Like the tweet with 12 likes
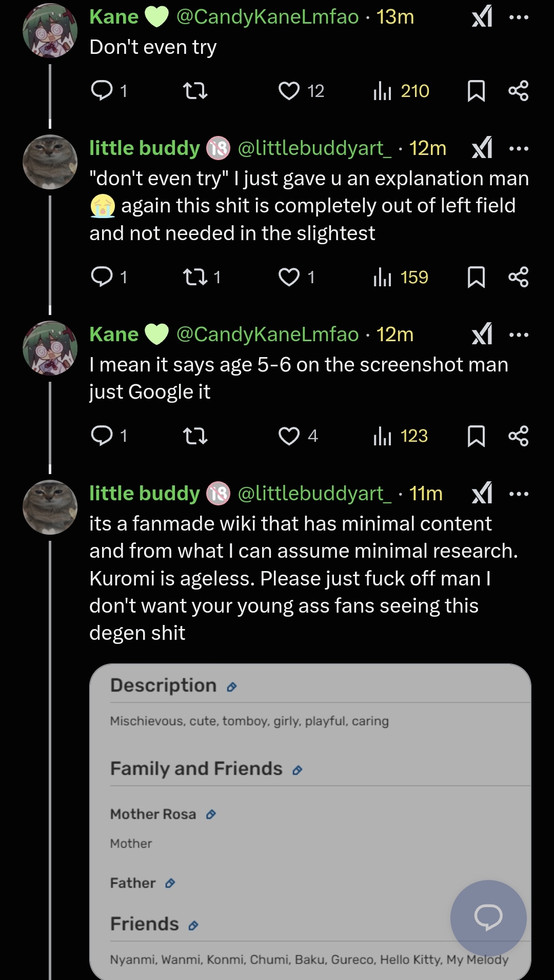The height and width of the screenshot is (980, 554). click(x=289, y=91)
